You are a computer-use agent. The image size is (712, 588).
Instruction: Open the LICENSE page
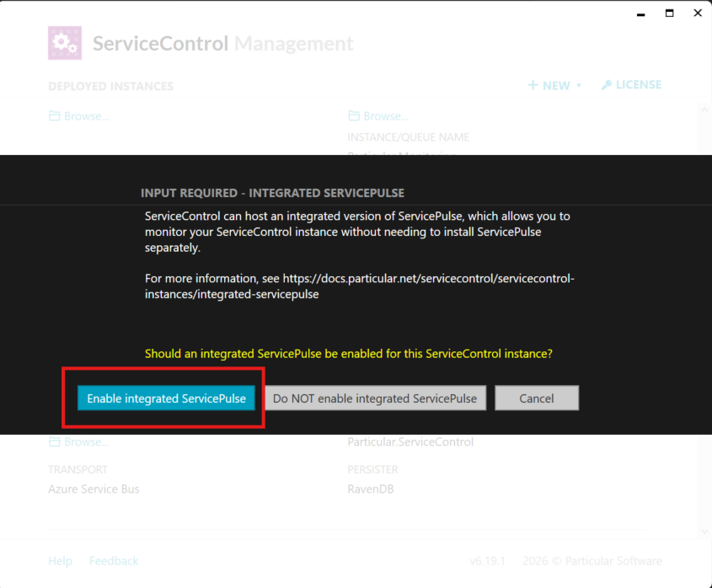[x=632, y=85]
